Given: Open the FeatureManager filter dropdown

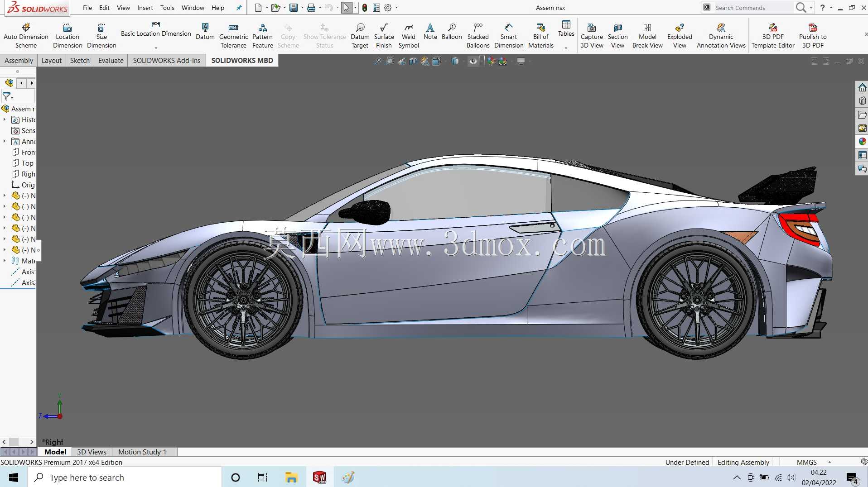Looking at the screenshot, I should pyautogui.click(x=8, y=96).
